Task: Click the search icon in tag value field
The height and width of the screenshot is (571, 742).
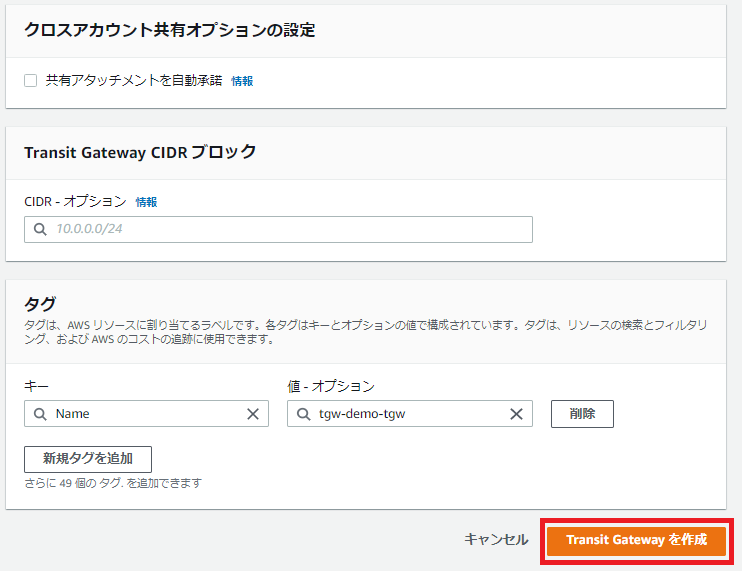Action: coord(303,414)
